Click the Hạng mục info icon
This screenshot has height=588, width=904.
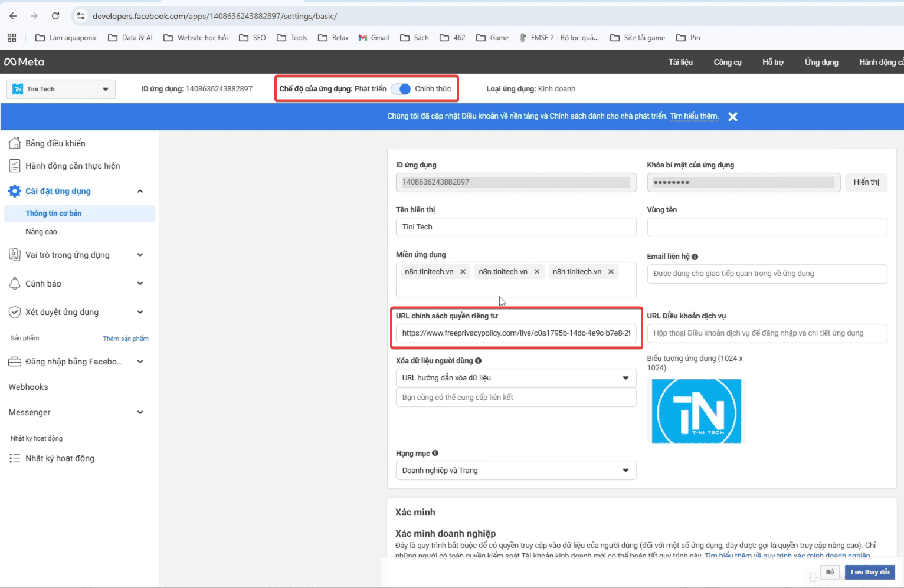[x=435, y=453]
